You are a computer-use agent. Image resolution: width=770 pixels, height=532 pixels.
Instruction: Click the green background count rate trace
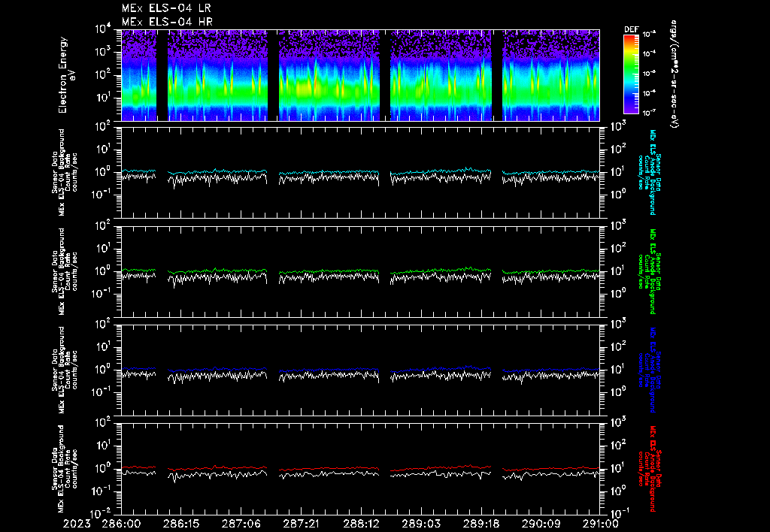360,271
